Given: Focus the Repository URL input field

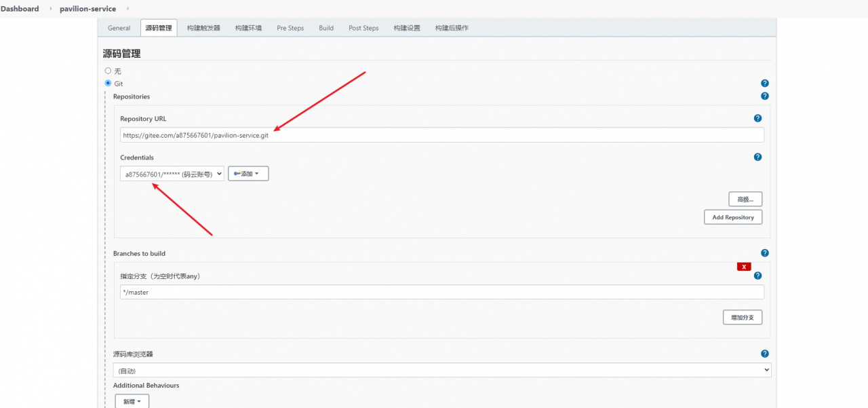Looking at the screenshot, I should [x=442, y=135].
